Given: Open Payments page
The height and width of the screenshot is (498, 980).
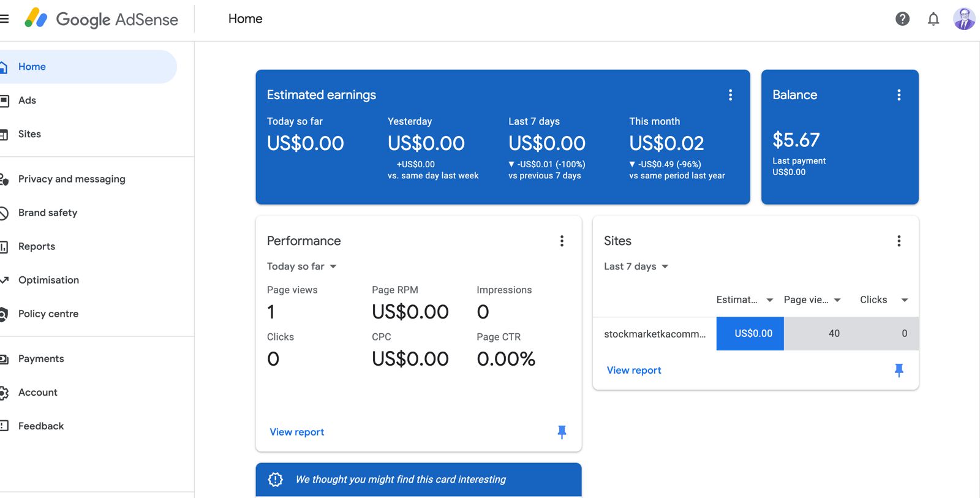Looking at the screenshot, I should point(41,359).
